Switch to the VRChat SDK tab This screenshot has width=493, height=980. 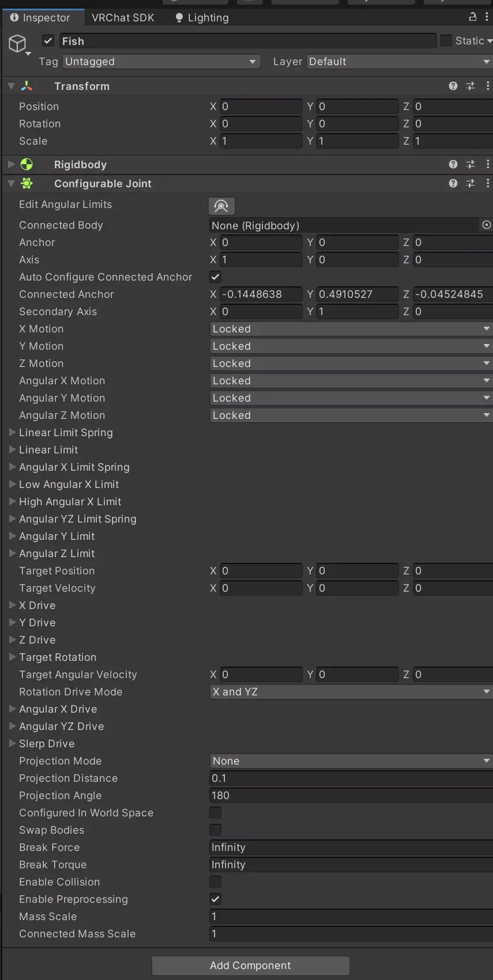123,18
